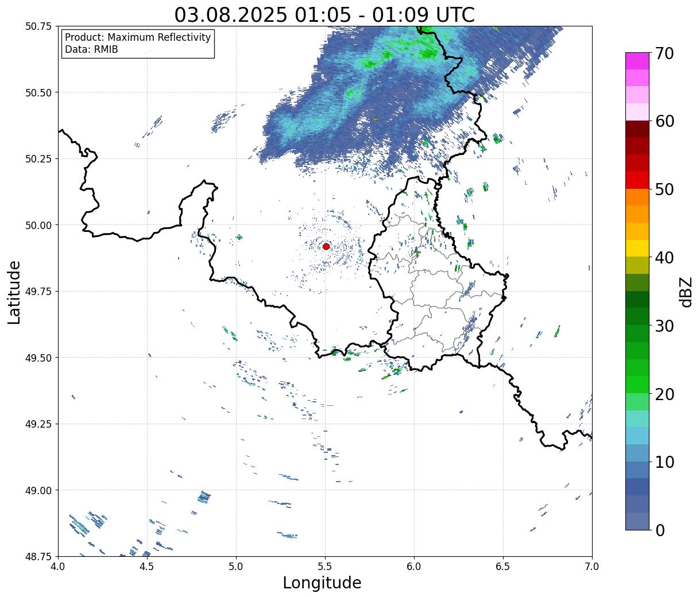Click the longitude tick 7.0

[592, 567]
